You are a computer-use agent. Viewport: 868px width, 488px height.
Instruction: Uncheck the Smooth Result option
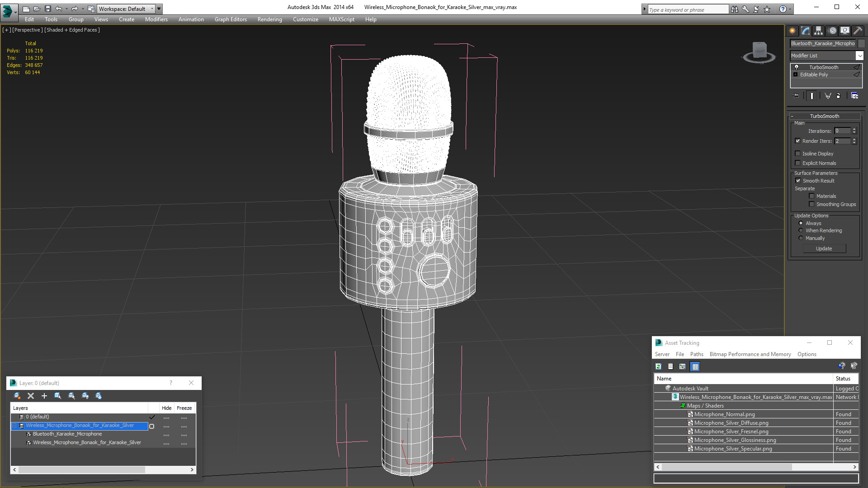798,181
